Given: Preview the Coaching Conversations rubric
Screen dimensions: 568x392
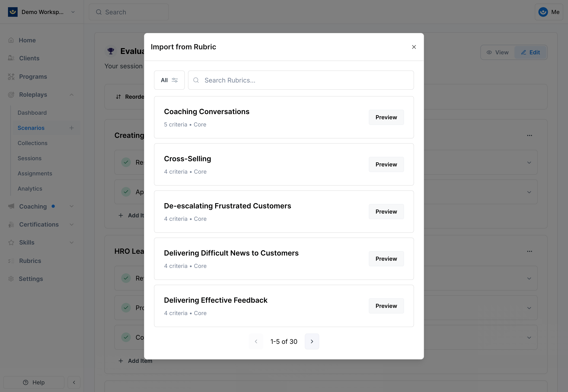Looking at the screenshot, I should click(386, 117).
